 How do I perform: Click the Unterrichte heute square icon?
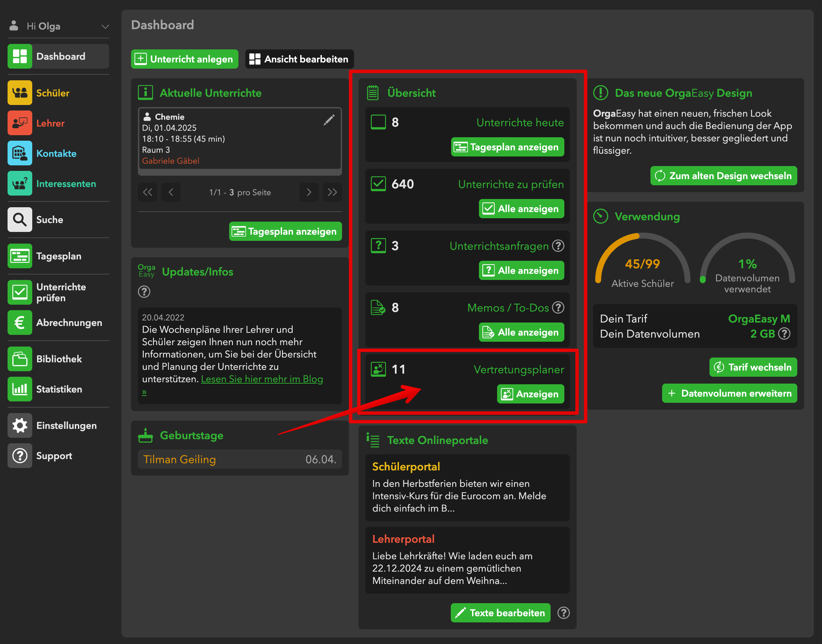(x=378, y=122)
